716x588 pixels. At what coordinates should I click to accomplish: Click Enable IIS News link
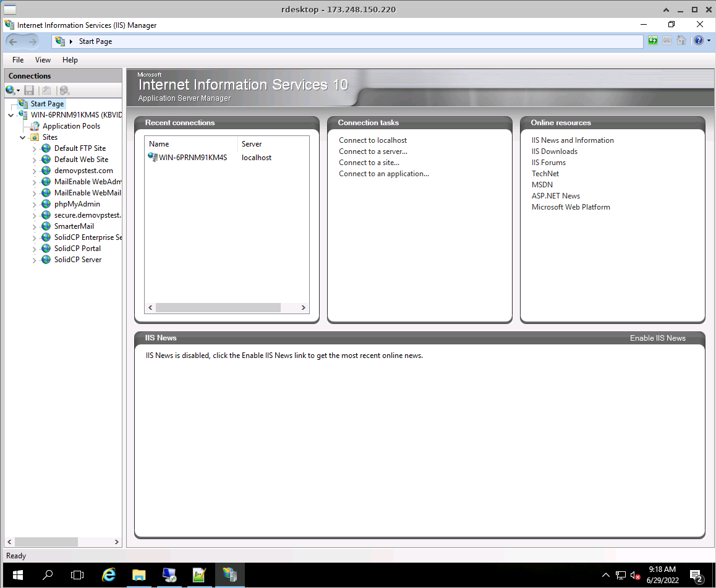pyautogui.click(x=657, y=338)
